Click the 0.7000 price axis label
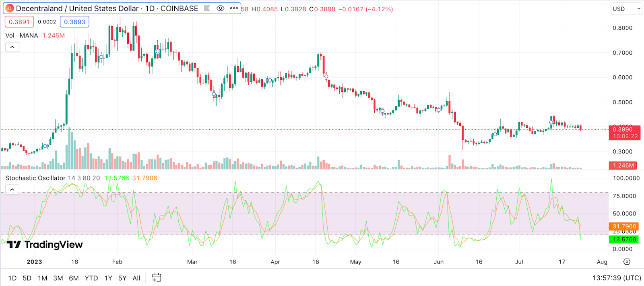The height and width of the screenshot is (286, 644). [623, 53]
